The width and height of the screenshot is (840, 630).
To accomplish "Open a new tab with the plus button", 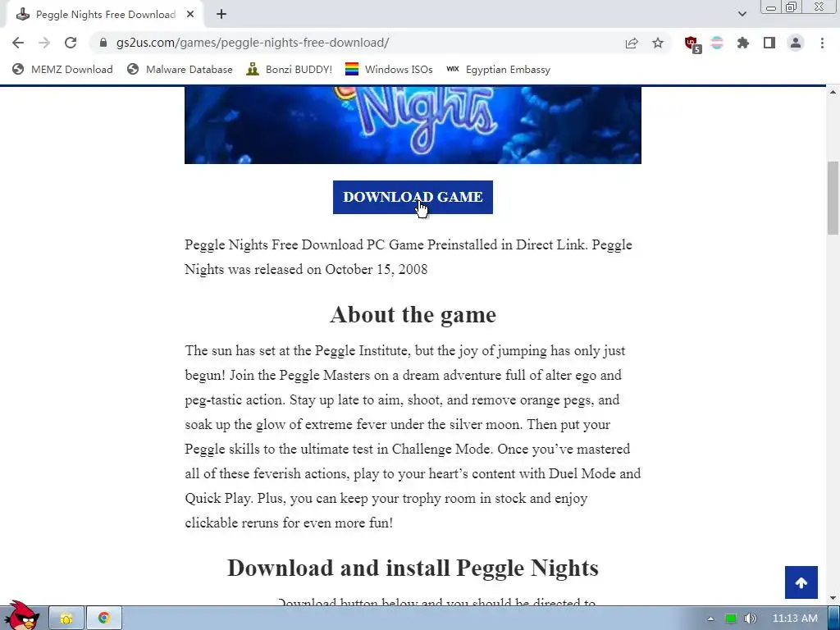I will pos(221,15).
